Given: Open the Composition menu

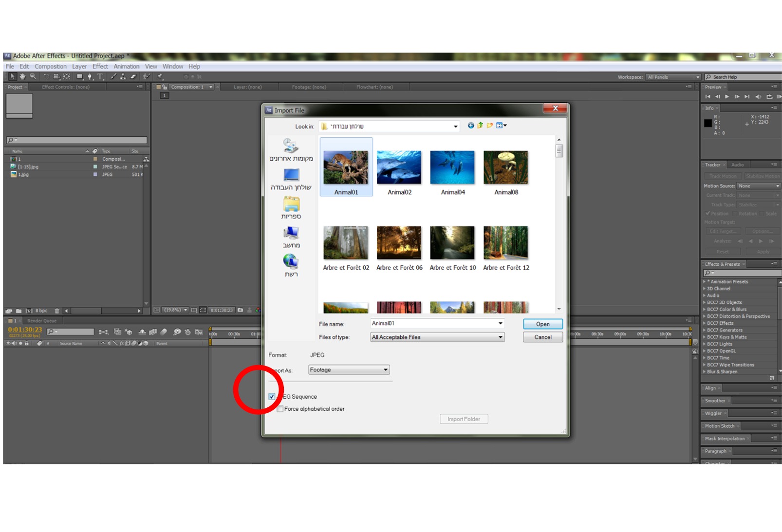Looking at the screenshot, I should coord(51,66).
